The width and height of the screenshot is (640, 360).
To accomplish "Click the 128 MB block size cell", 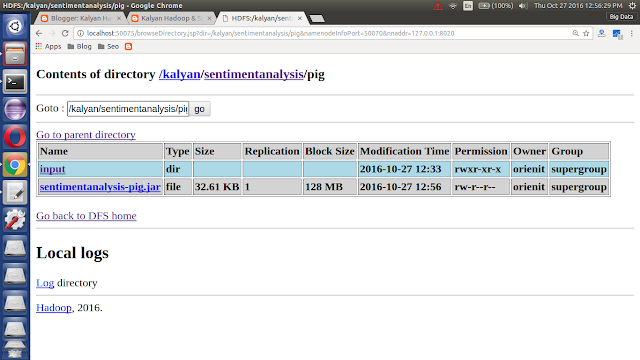I will pyautogui.click(x=330, y=187).
